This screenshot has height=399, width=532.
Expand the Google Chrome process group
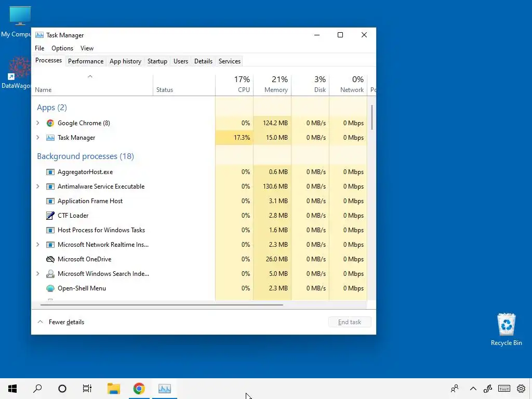pos(38,123)
